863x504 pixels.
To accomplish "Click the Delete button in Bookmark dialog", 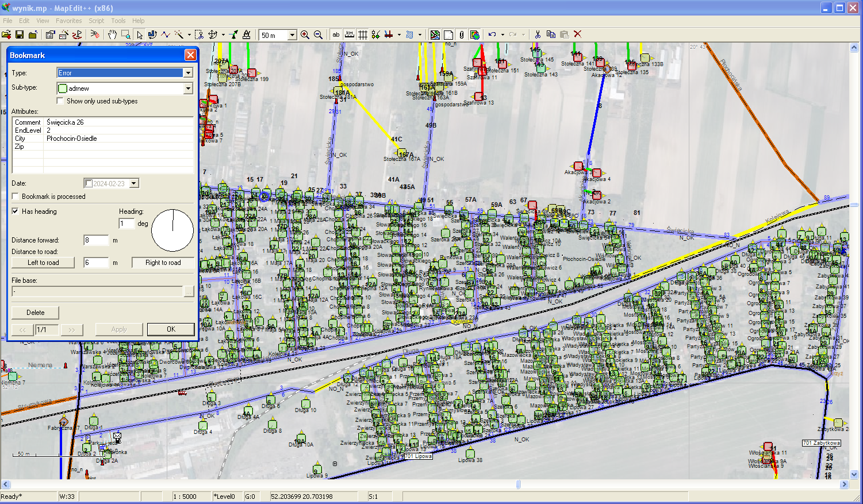I will point(35,313).
